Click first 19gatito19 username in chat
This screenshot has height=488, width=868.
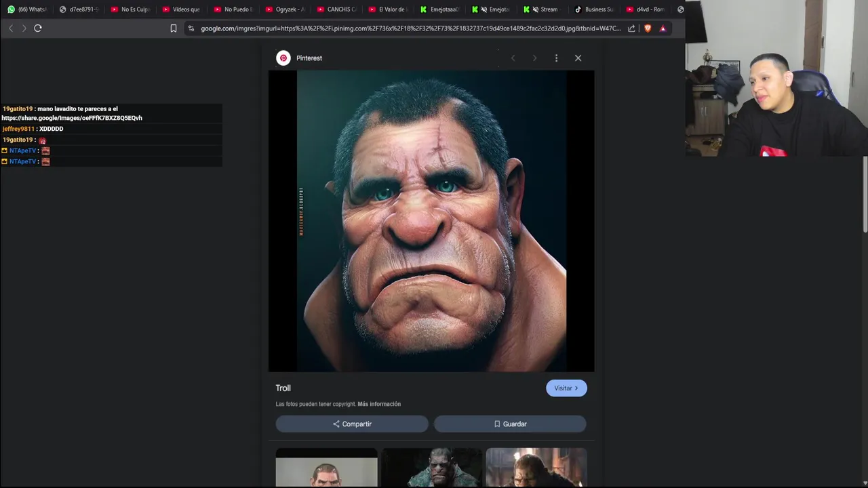[x=18, y=109]
